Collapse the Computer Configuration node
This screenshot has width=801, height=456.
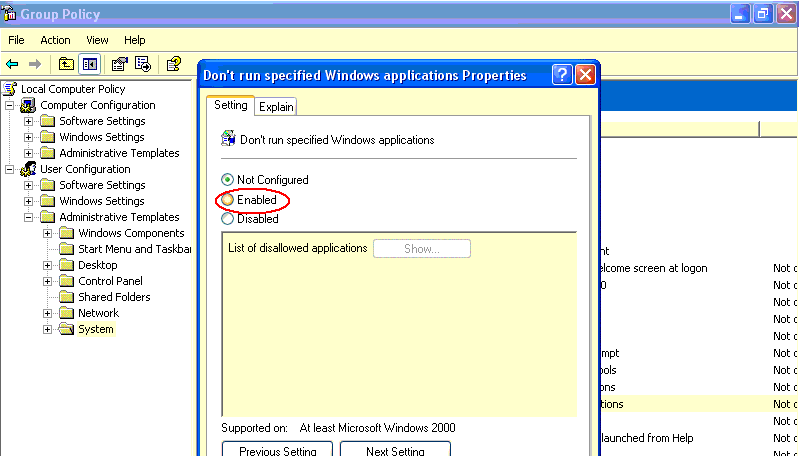pyautogui.click(x=9, y=106)
